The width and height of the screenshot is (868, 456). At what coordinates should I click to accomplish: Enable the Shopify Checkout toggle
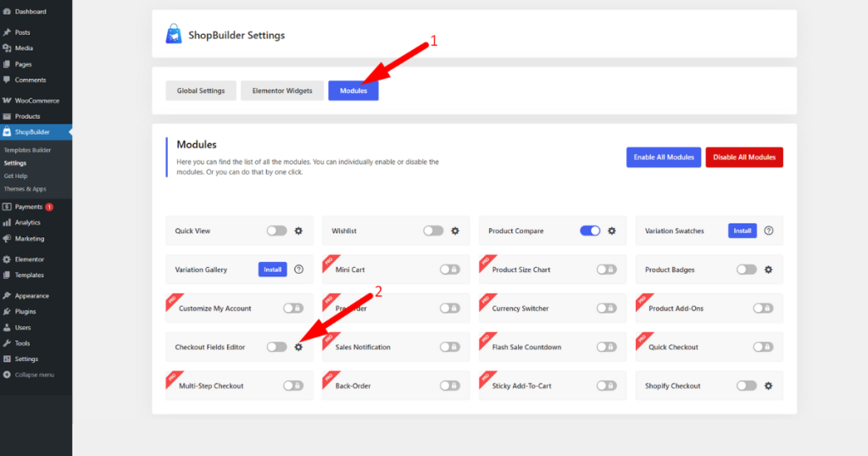pyautogui.click(x=747, y=386)
